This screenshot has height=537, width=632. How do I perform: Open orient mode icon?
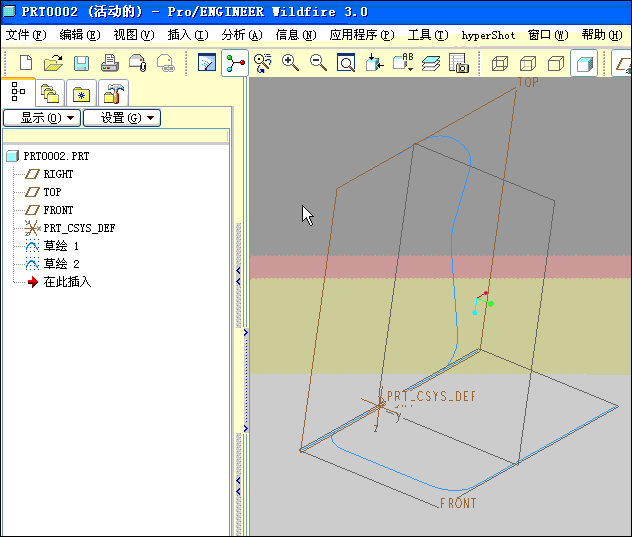click(263, 63)
